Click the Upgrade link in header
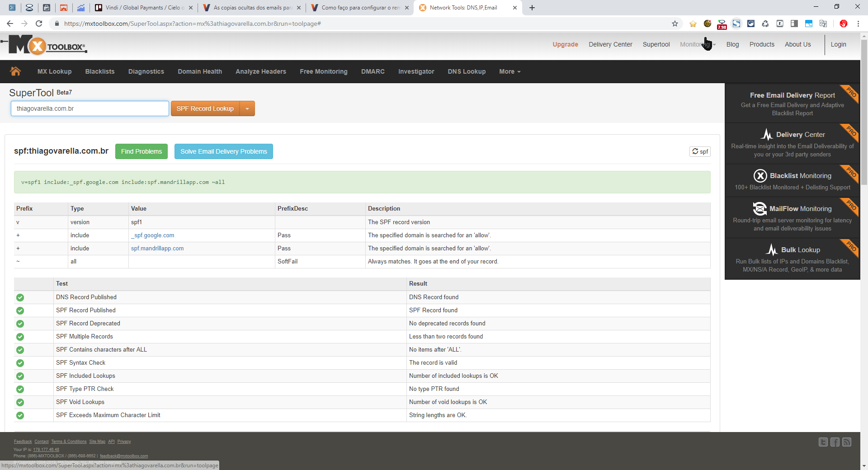Screen dimensions: 868x470 coord(565,44)
